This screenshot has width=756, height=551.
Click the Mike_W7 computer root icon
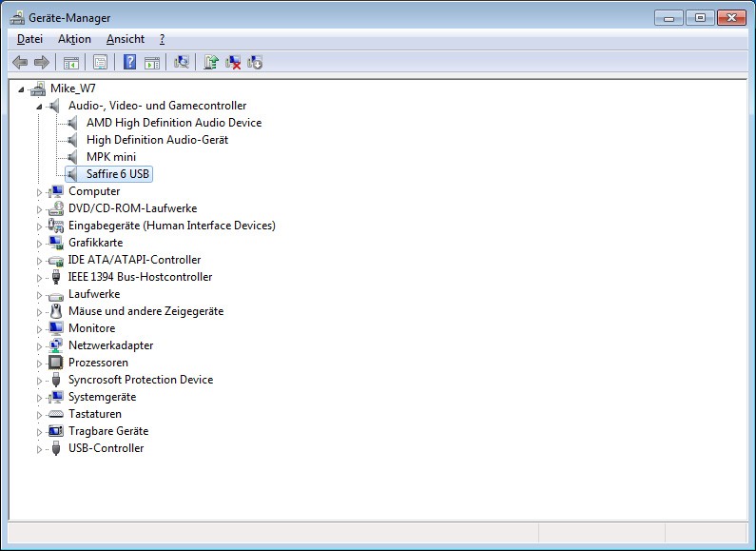pyautogui.click(x=38, y=89)
